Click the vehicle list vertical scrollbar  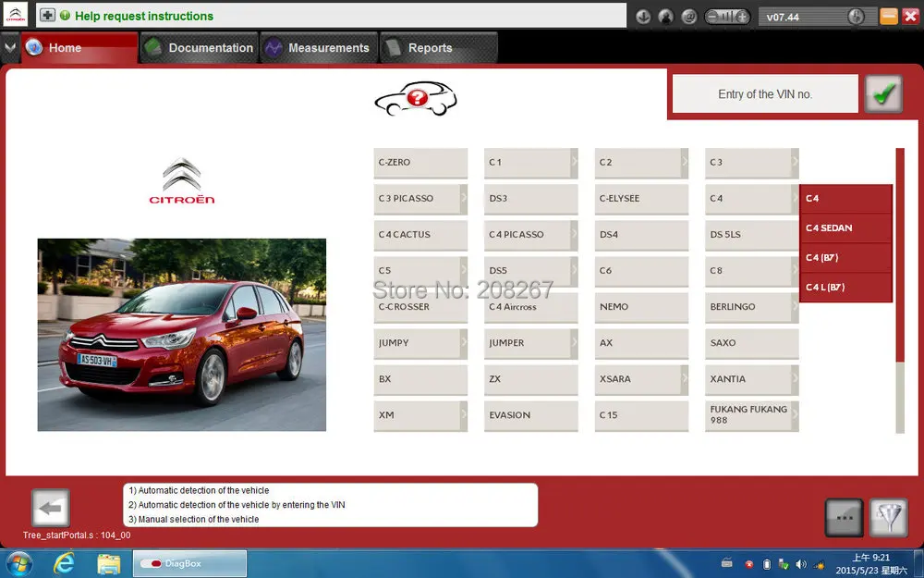pyautogui.click(x=900, y=290)
